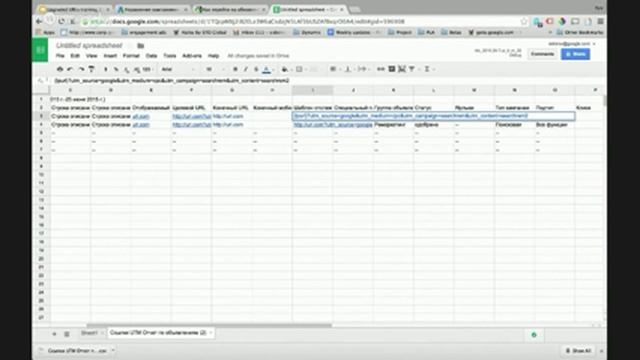Open the Data menu
This screenshot has height=360, width=640.
coord(151,56)
